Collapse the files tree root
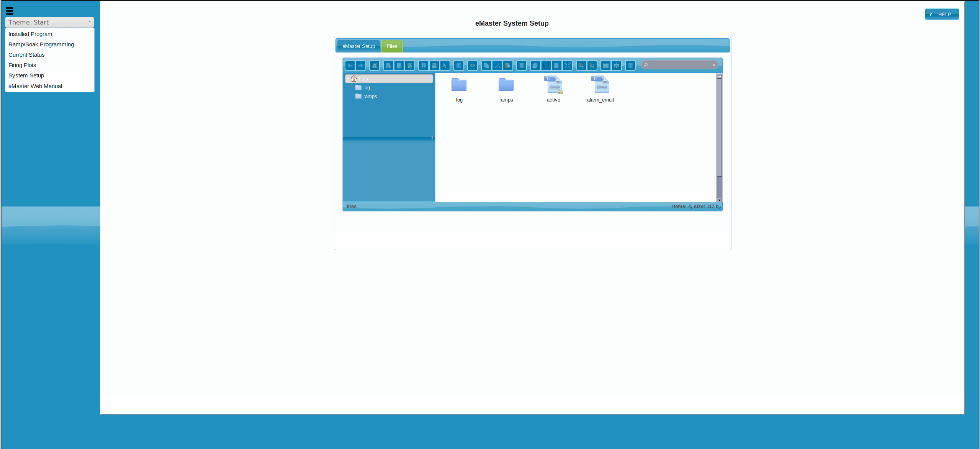 click(x=348, y=79)
